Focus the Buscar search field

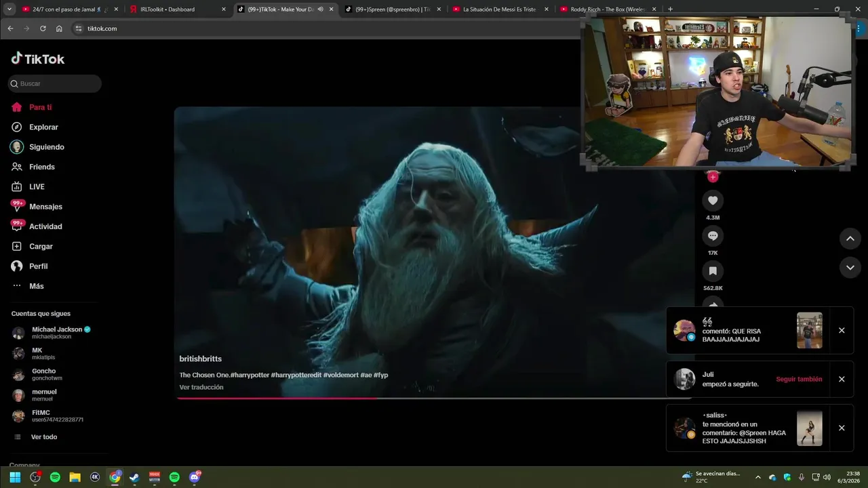(x=55, y=83)
